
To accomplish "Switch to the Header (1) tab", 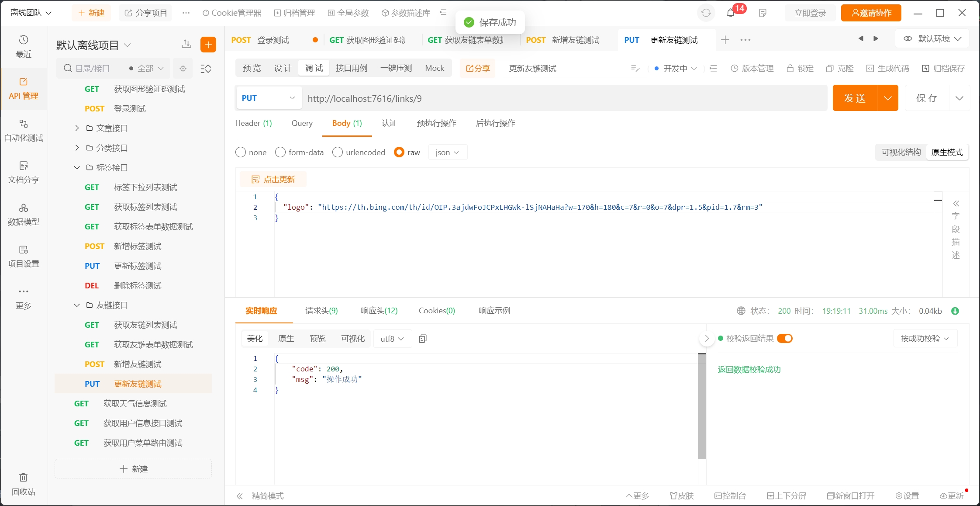I will click(x=253, y=123).
